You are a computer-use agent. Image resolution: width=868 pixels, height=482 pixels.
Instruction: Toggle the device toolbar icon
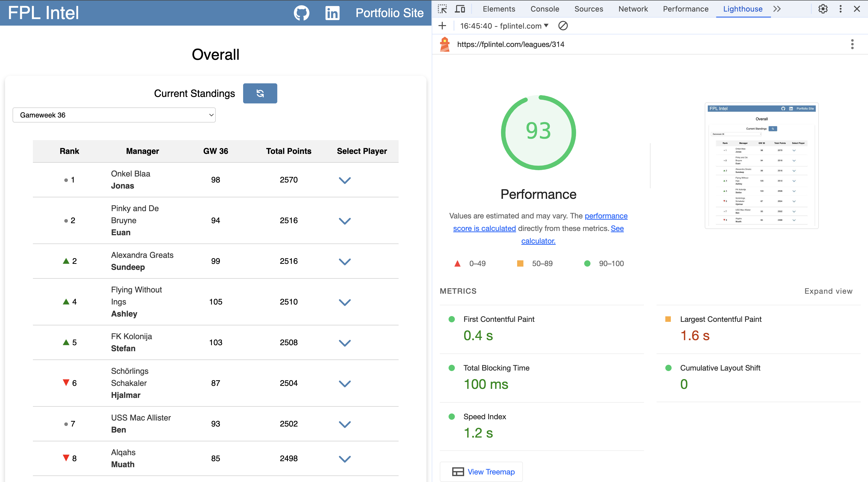click(460, 9)
